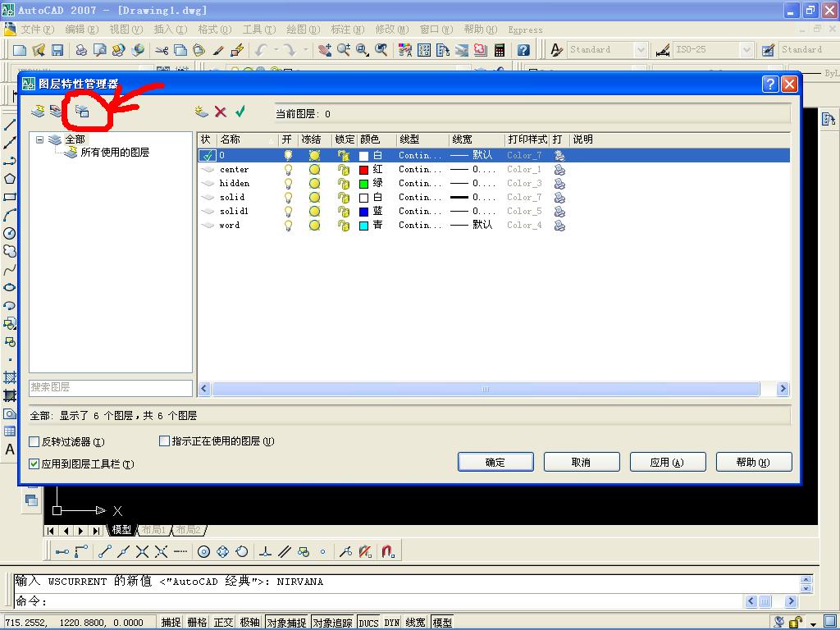The height and width of the screenshot is (630, 840).
Task: Uncheck the 应用到图层工具栏 checkbox
Action: tap(34, 464)
